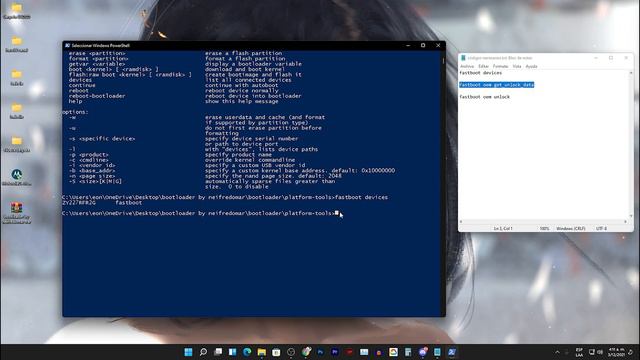The height and width of the screenshot is (360, 640).
Task: Click 'options:' heading in PowerShell
Action: click(75, 112)
